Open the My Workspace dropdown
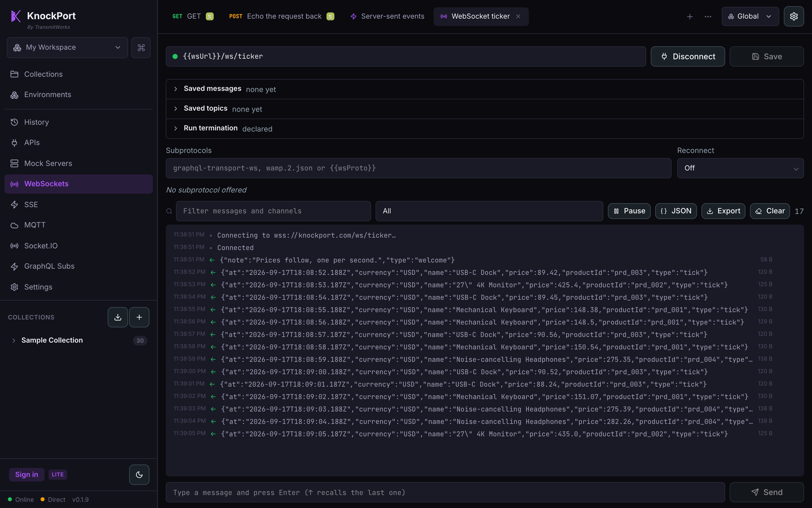812x508 pixels. point(67,48)
